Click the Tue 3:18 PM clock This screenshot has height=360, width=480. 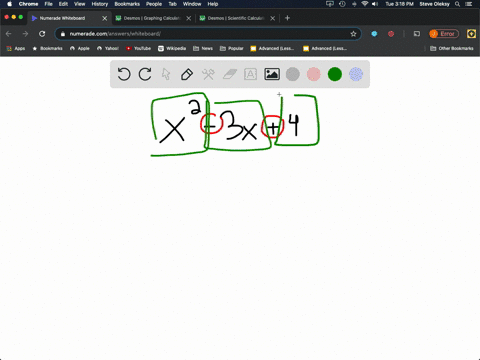tap(399, 4)
